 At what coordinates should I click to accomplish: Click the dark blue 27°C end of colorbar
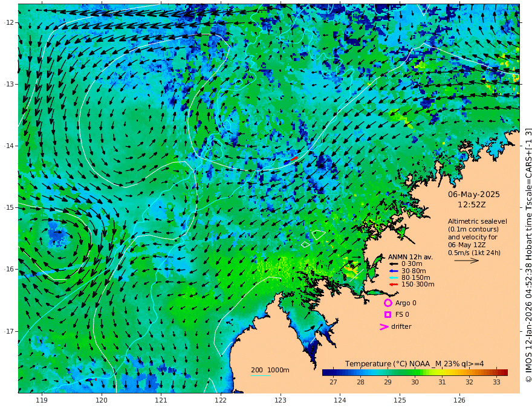click(x=326, y=372)
